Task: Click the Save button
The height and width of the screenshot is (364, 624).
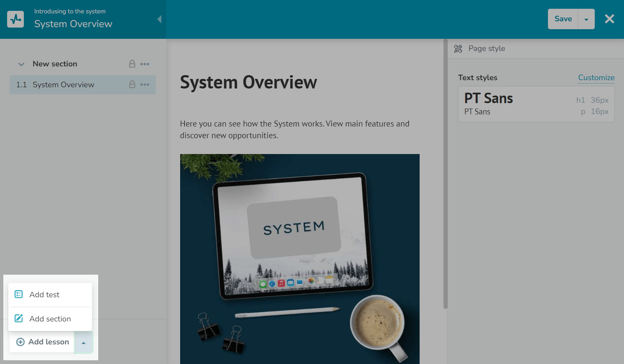Action: point(563,19)
